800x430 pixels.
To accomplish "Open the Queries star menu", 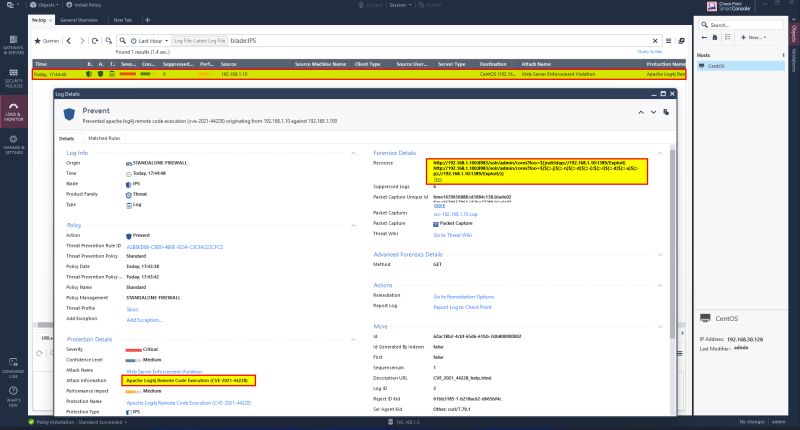I will (x=46, y=41).
